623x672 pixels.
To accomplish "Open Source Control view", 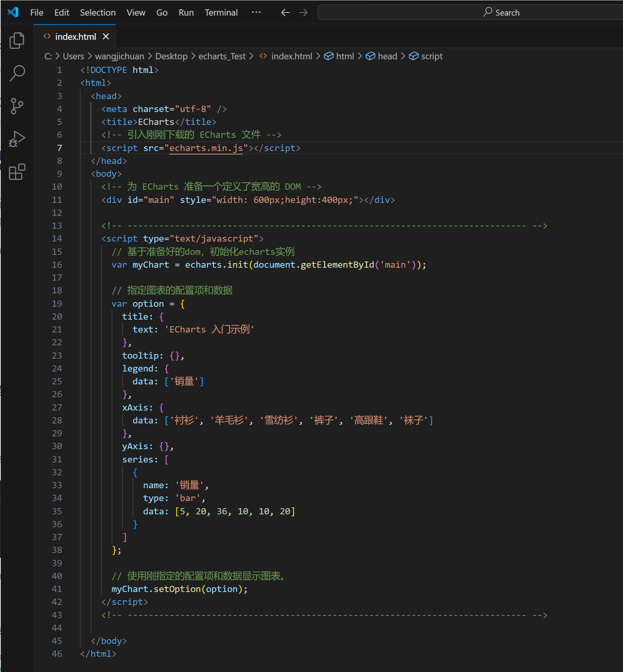I will click(x=17, y=106).
